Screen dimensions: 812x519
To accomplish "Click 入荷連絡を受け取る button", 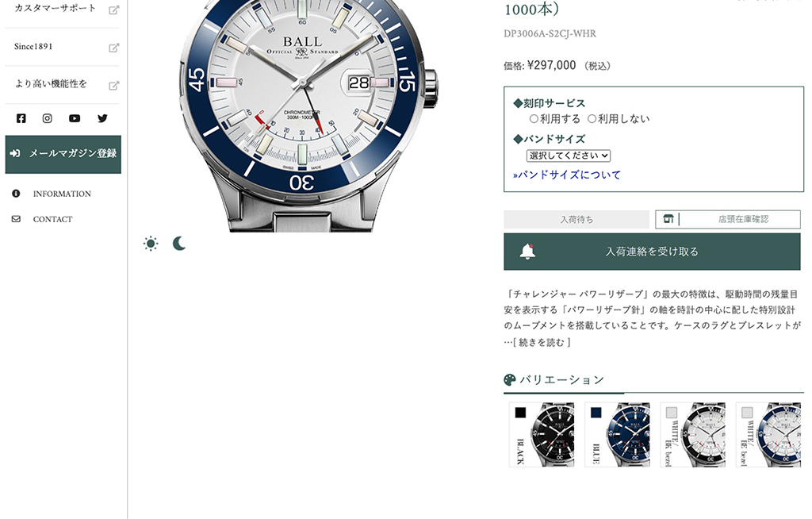I will tap(652, 252).
